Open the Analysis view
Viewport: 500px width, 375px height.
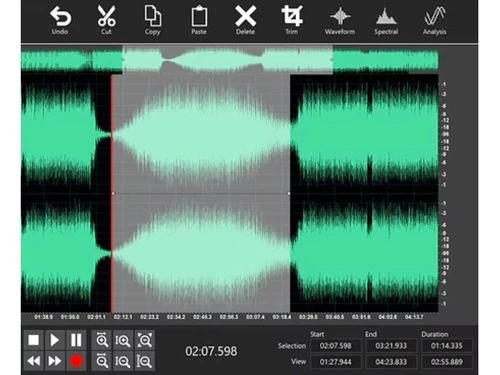[x=435, y=16]
